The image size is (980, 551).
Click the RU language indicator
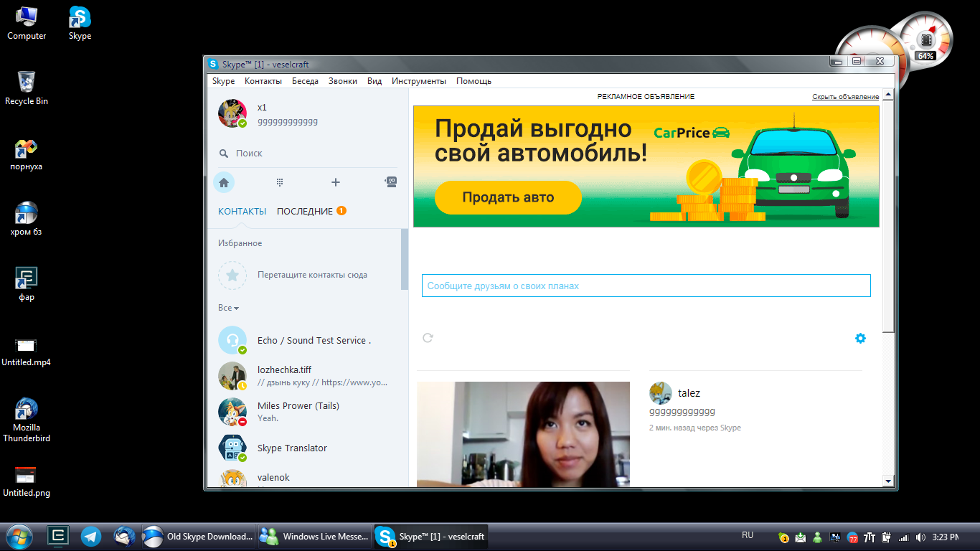tap(748, 535)
